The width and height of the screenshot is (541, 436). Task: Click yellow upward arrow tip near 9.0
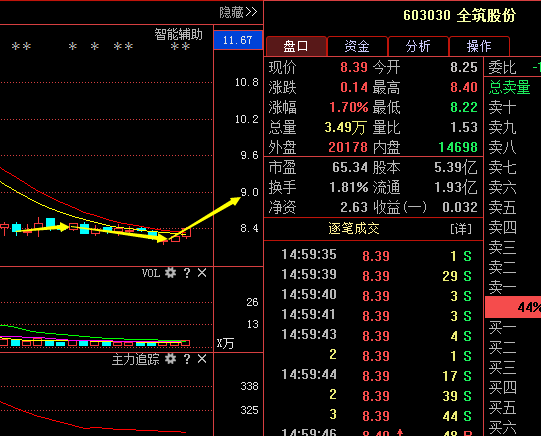pos(236,200)
